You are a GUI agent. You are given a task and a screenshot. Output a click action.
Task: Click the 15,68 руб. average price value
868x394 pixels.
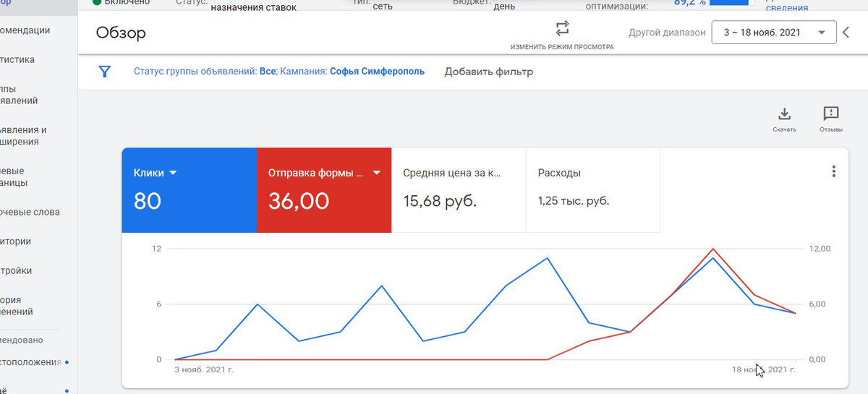[x=440, y=201]
